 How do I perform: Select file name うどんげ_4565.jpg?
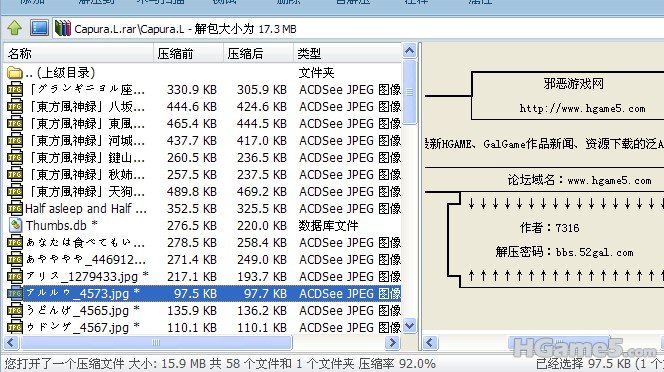[83, 310]
